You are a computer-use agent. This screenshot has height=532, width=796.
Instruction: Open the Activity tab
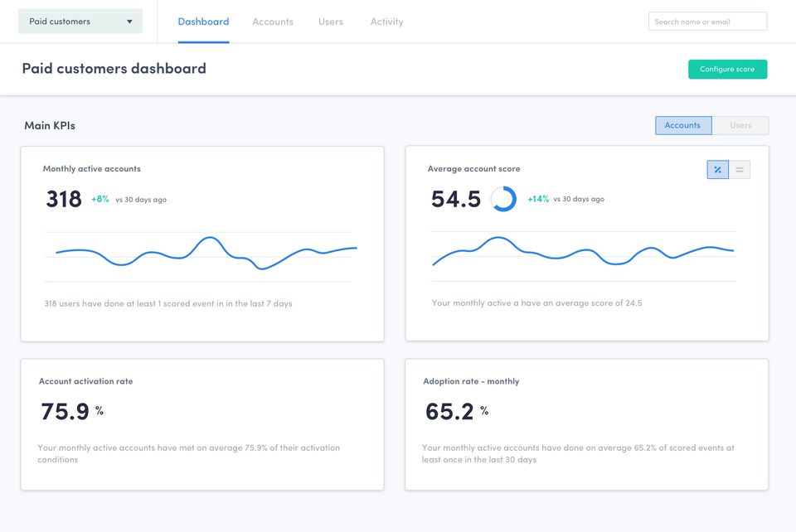click(387, 22)
